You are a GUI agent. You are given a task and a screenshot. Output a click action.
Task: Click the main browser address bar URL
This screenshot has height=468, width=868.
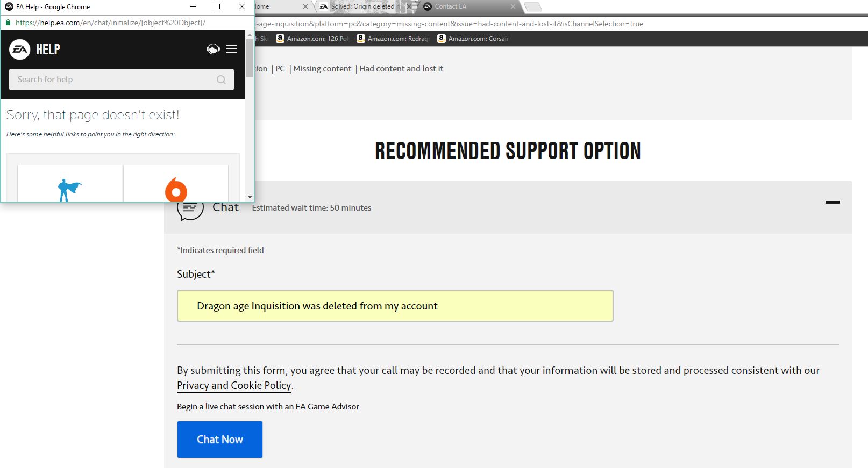[x=449, y=24]
